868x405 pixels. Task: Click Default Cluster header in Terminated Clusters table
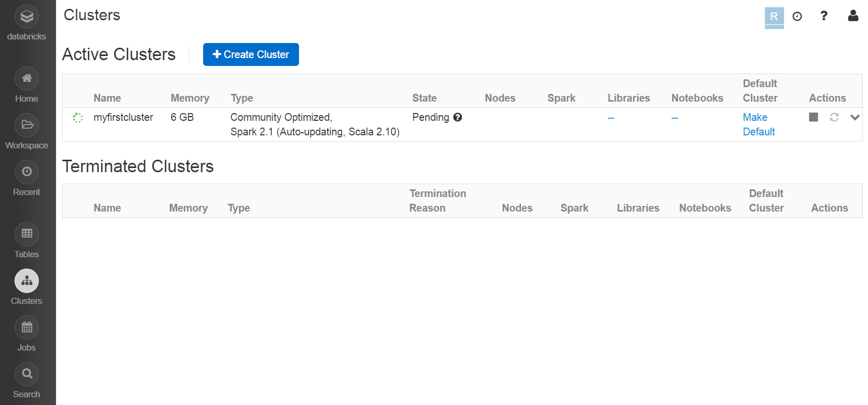[766, 201]
